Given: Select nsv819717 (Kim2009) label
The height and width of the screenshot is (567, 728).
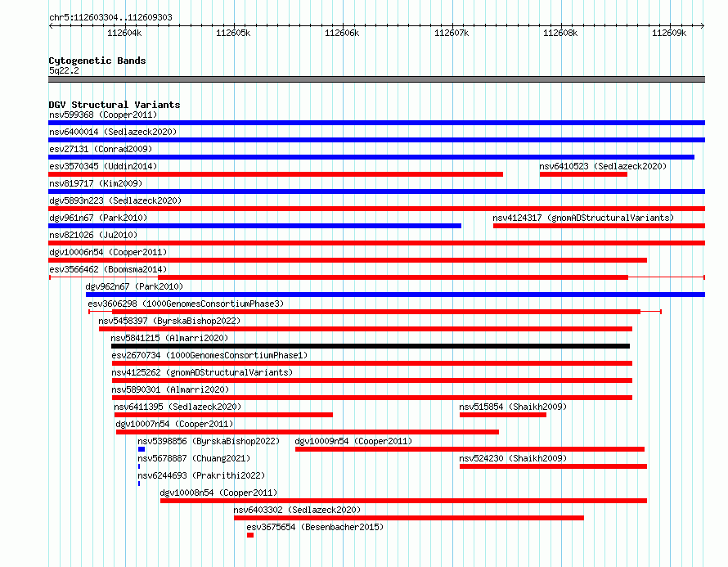Looking at the screenshot, I should pos(96,183).
